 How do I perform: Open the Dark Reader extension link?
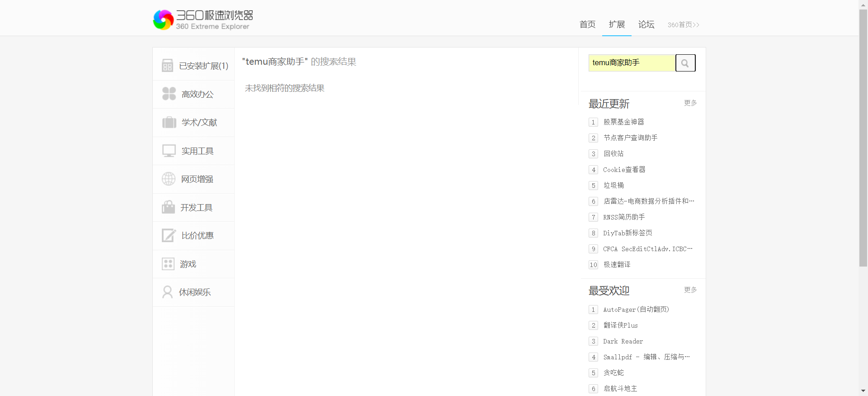click(x=623, y=341)
